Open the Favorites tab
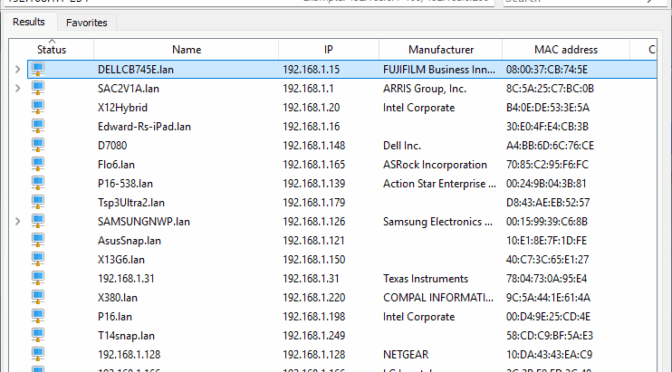 point(87,23)
